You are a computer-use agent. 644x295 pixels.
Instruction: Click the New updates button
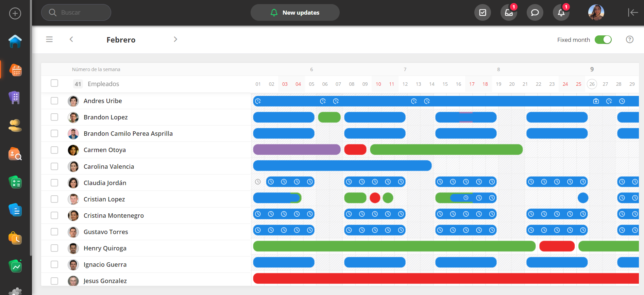pyautogui.click(x=295, y=13)
